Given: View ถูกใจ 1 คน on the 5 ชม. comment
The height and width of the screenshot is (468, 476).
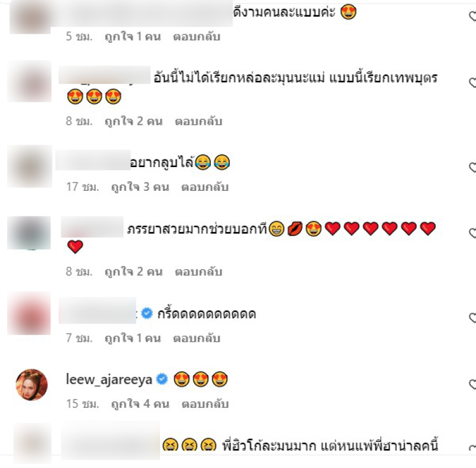Looking at the screenshot, I should pos(133,37).
